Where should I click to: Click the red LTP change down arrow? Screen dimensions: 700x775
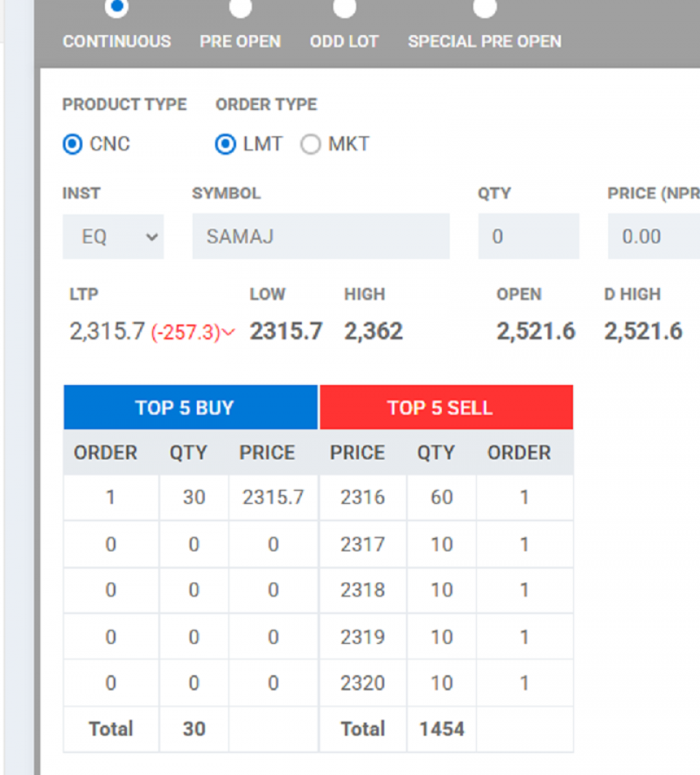pyautogui.click(x=228, y=333)
